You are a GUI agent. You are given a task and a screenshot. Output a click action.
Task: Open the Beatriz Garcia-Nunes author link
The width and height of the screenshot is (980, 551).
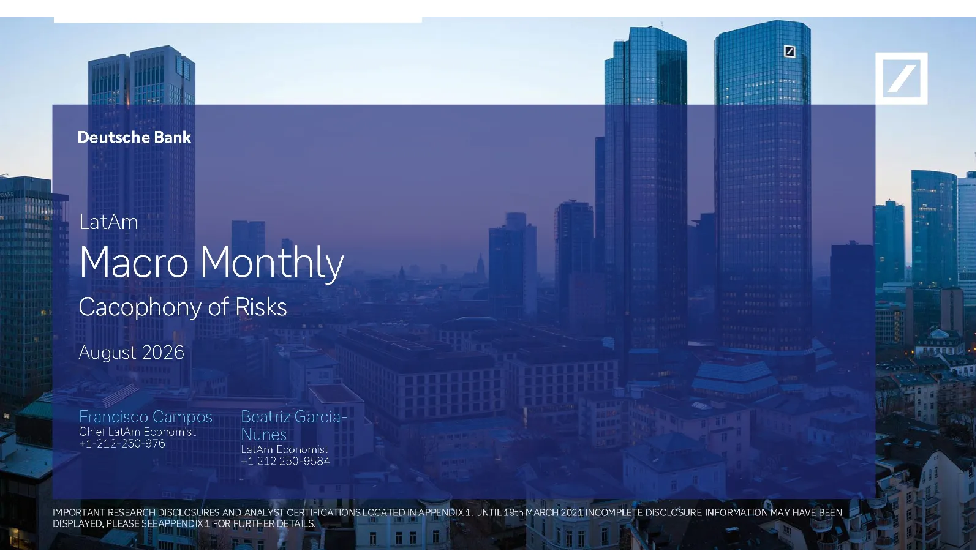294,425
